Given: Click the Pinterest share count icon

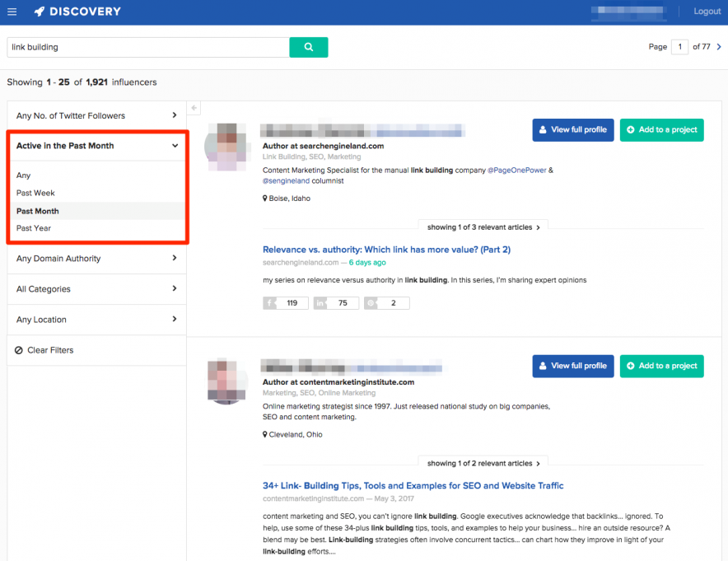Looking at the screenshot, I should (371, 303).
